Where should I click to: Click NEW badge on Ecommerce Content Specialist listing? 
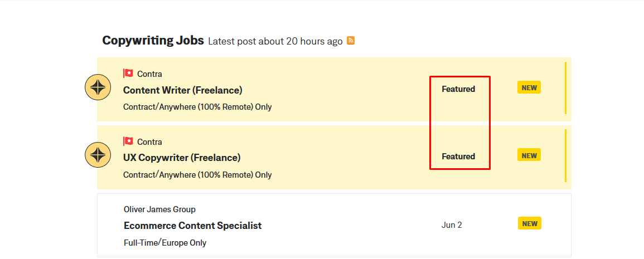(529, 224)
